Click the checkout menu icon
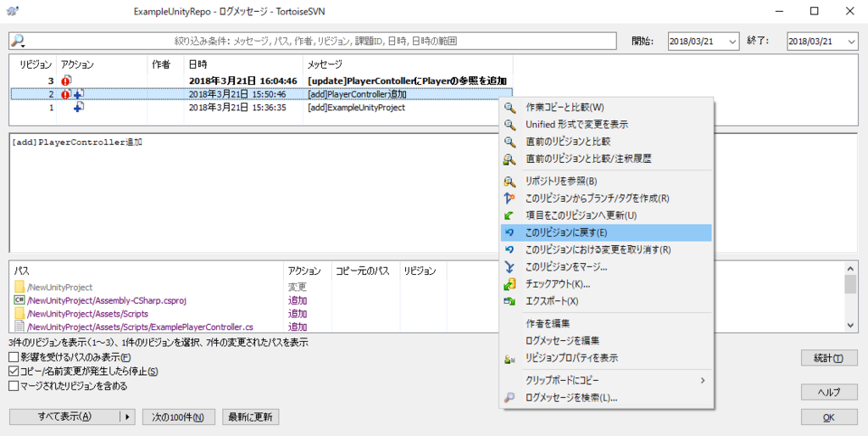The height and width of the screenshot is (436, 868). click(509, 284)
